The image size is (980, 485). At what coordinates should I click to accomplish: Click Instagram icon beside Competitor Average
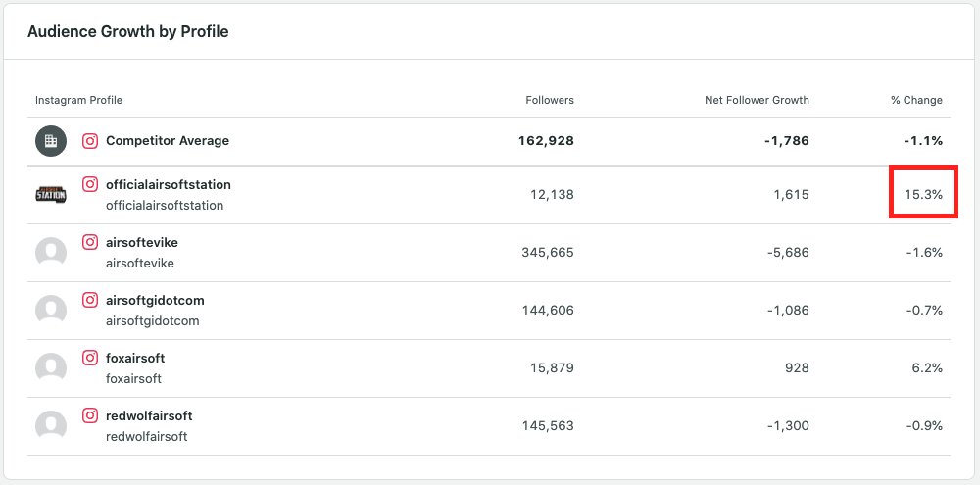(90, 141)
